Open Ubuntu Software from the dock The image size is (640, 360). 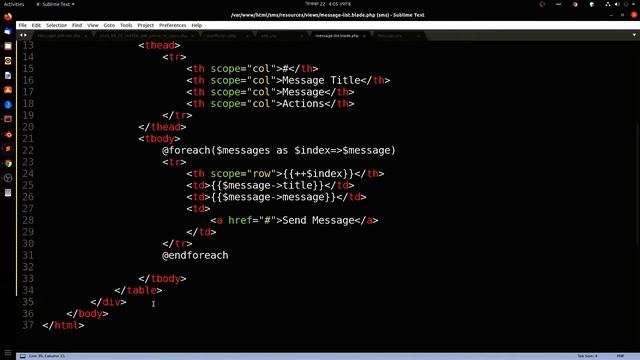coord(8,90)
